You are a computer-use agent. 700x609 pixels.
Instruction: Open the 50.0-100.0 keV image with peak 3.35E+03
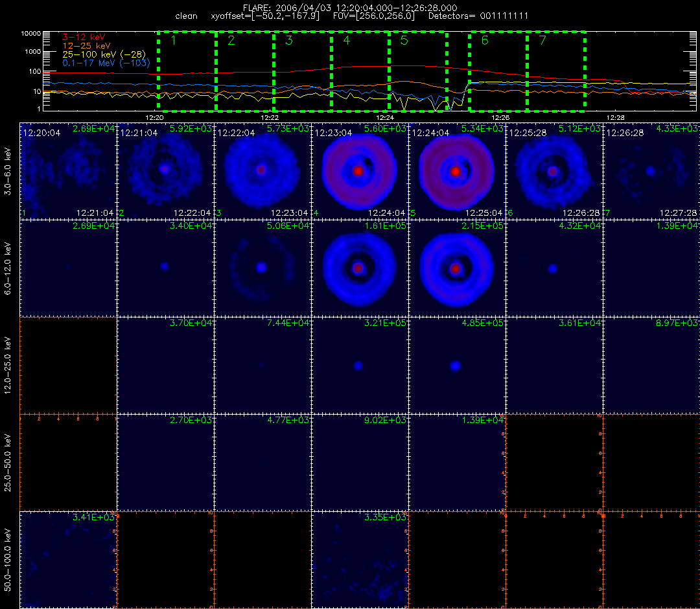(360, 560)
